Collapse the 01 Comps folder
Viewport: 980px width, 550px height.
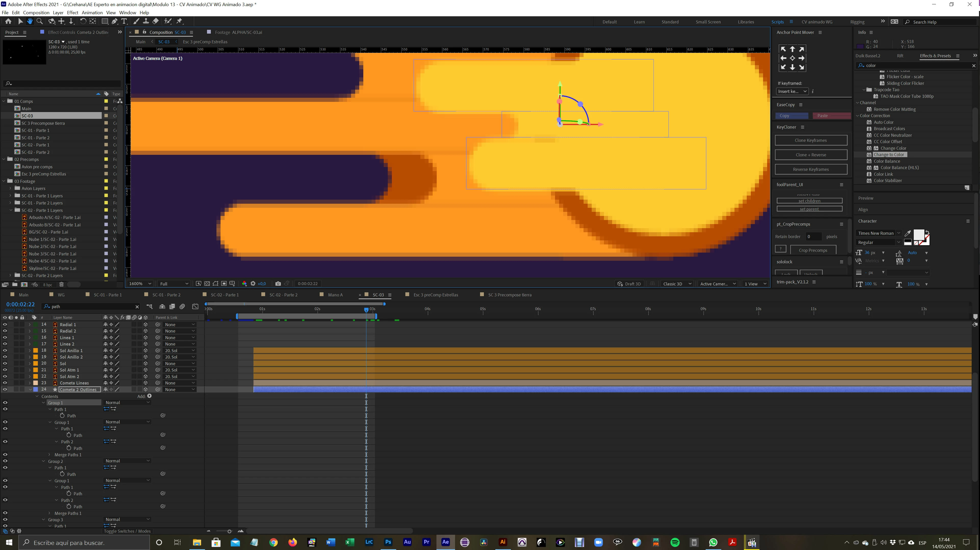coord(4,101)
